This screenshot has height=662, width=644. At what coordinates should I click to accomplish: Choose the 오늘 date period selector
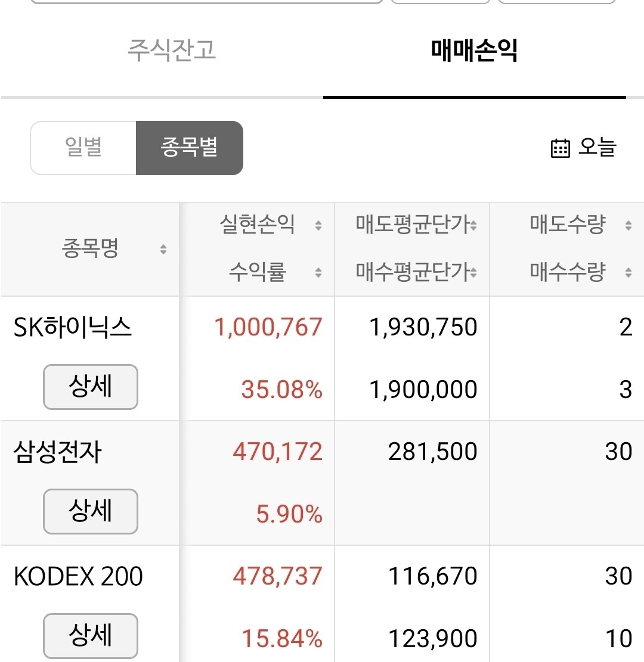pyautogui.click(x=584, y=148)
